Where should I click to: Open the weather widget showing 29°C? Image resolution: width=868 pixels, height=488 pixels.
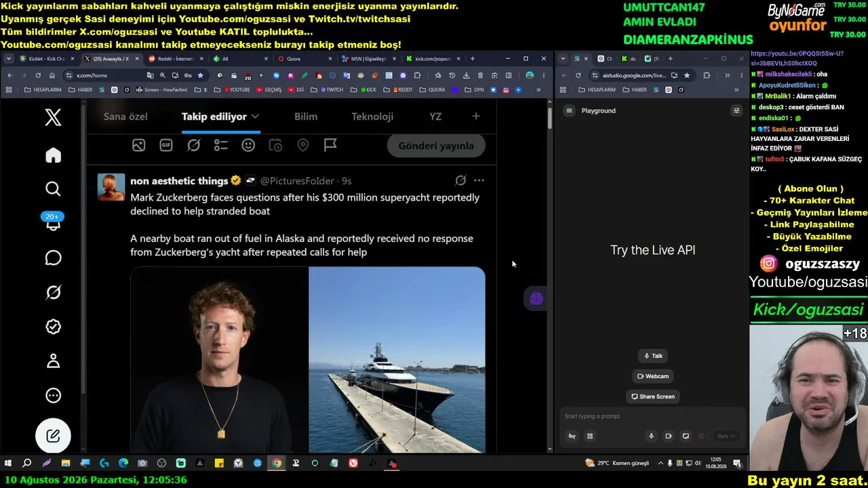[617, 464]
